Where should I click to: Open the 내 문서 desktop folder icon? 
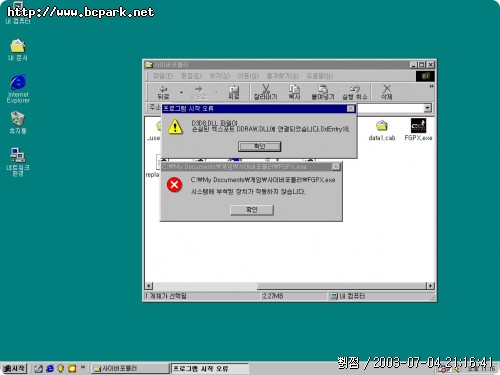pos(18,50)
